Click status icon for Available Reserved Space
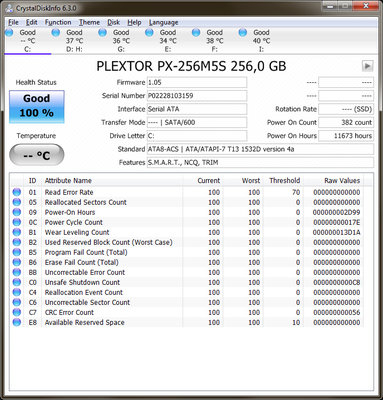The image size is (383, 400). click(x=17, y=322)
